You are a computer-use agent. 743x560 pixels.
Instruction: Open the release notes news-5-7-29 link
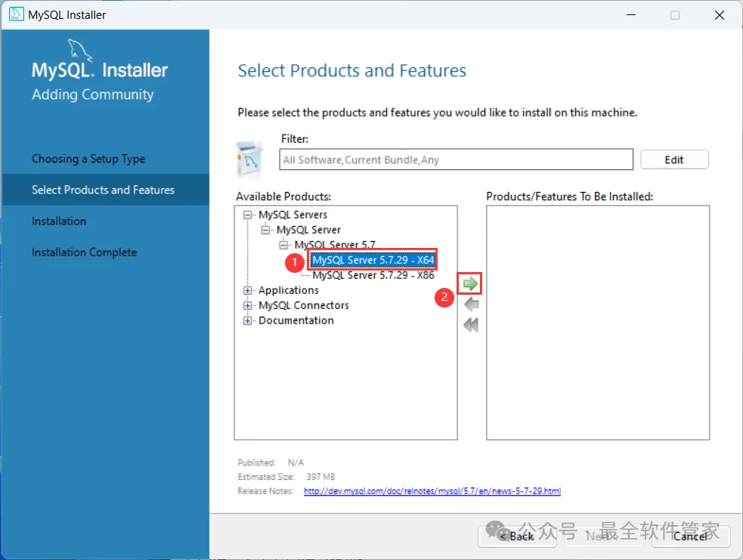(x=432, y=491)
